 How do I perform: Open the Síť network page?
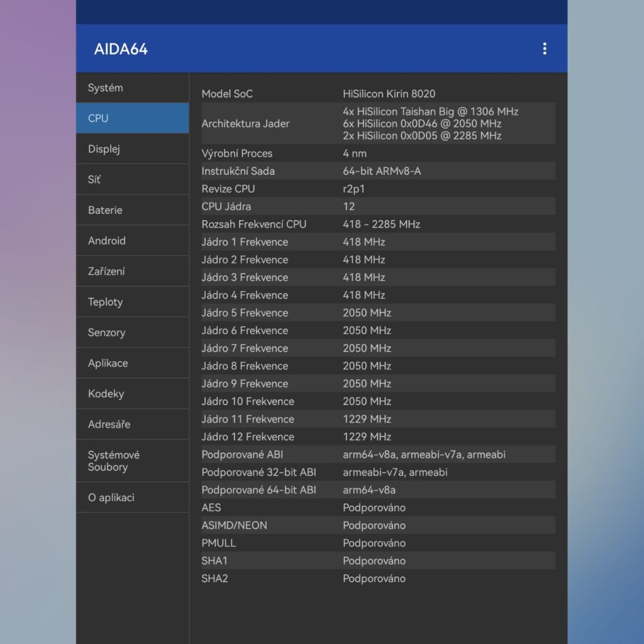point(132,180)
